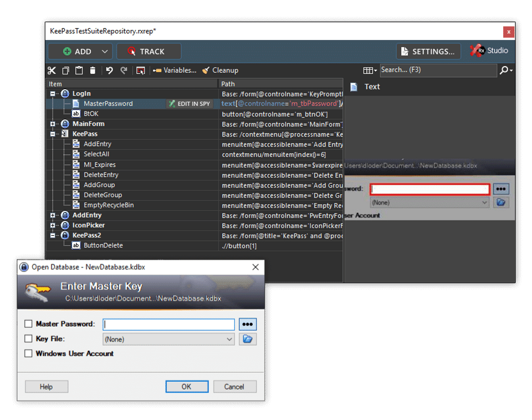Click path "contextmenu/menuitem[index()=6]"
This screenshot has height=420, width=532.
pos(274,155)
